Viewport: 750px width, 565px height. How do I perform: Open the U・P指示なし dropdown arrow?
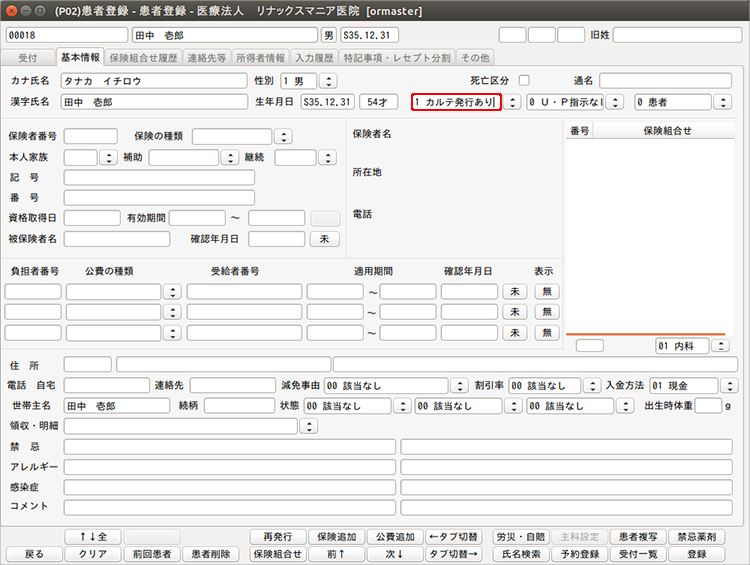pos(615,102)
